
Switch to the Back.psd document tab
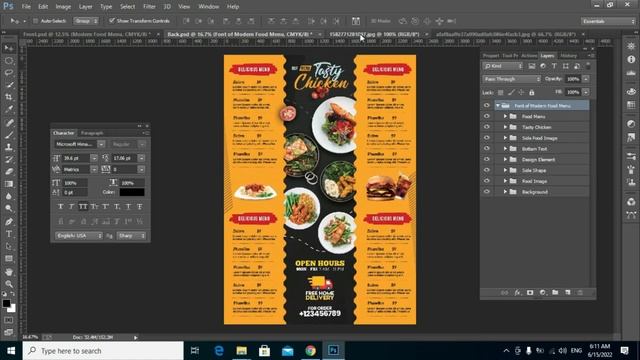pos(240,34)
